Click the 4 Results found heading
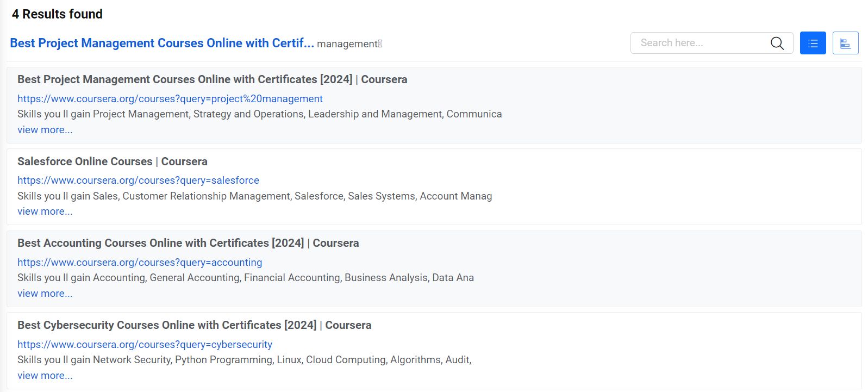Screen dimensions: 868x392 (x=57, y=14)
